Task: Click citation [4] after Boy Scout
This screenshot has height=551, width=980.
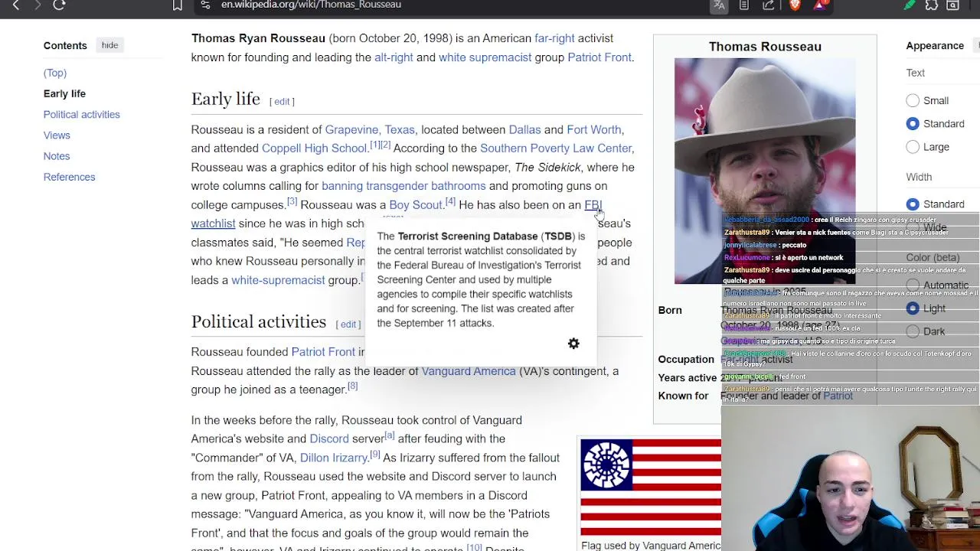Action: click(450, 202)
